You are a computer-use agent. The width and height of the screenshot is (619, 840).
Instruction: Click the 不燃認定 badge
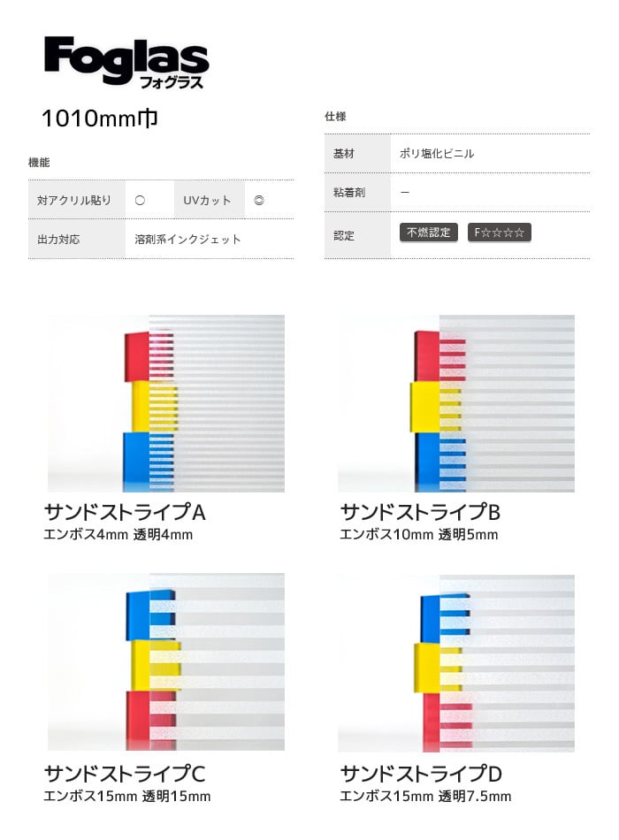[428, 233]
